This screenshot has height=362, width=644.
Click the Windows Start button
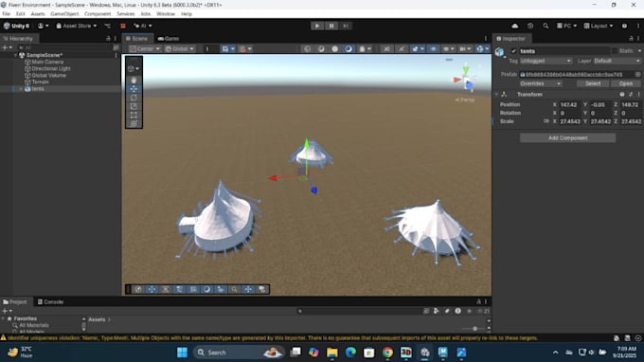(x=182, y=353)
